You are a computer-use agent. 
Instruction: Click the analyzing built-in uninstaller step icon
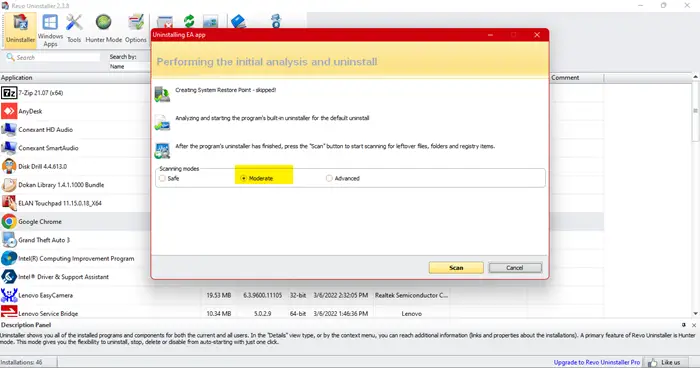(162, 123)
